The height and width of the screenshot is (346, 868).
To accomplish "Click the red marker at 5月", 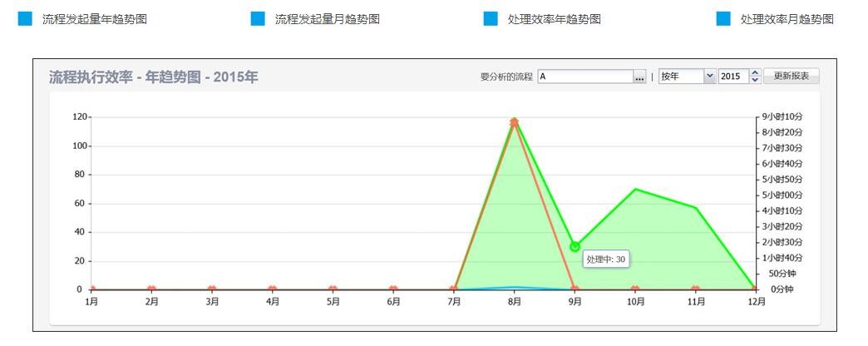I will [x=333, y=289].
